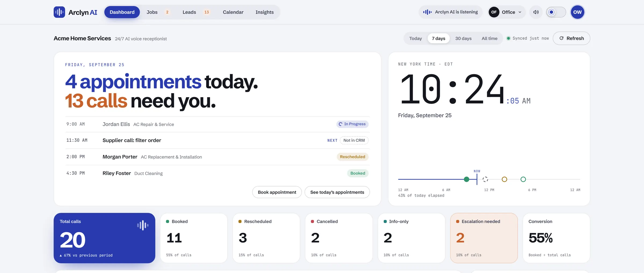Open the Riley Foster appointment row
644x273 pixels.
[x=217, y=173]
